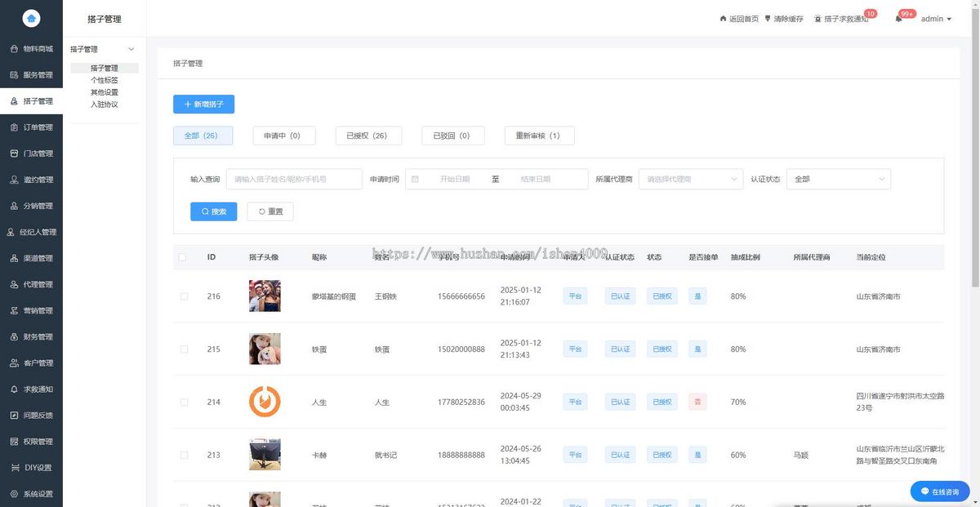
Task: Open 求救通知 bell sidebar icon
Action: coord(15,389)
